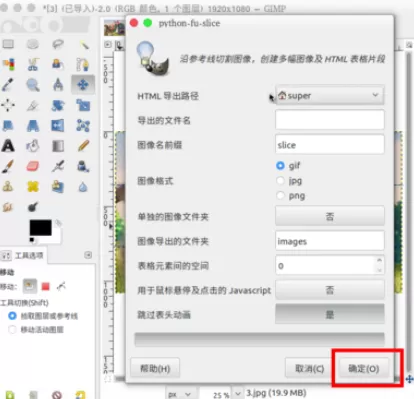Select the Blend gradient tool
The image size is (414, 399).
tap(58, 146)
